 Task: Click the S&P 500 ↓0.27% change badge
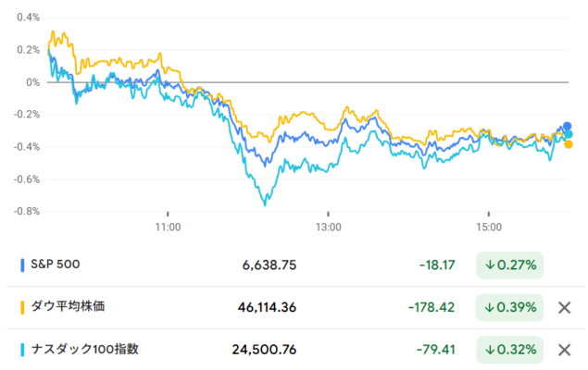tap(509, 265)
